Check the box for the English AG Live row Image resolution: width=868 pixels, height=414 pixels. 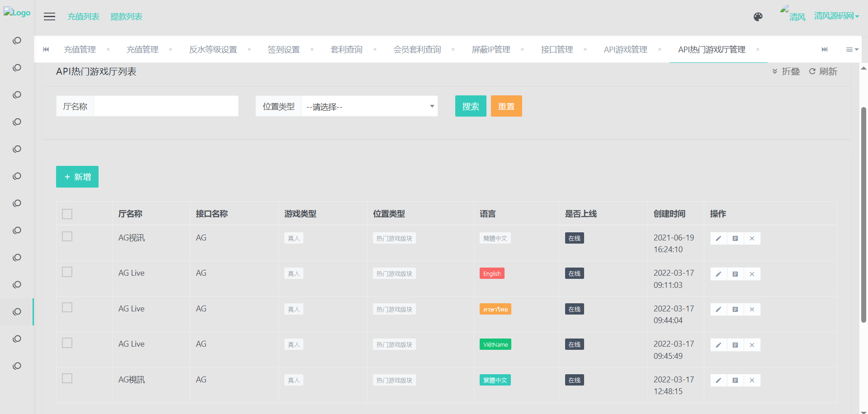67,272
